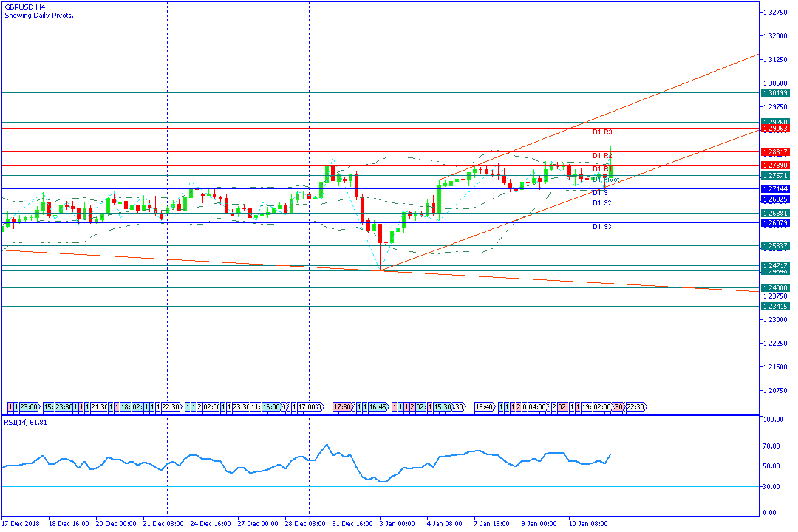Select the 1.25337 price level tag

(x=775, y=246)
